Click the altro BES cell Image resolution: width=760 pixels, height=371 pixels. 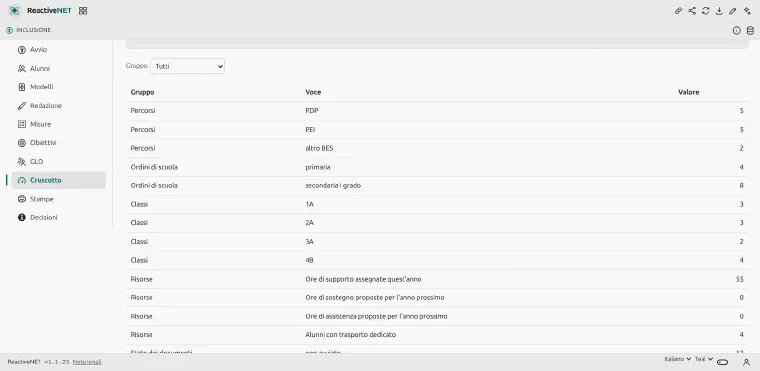pyautogui.click(x=319, y=148)
